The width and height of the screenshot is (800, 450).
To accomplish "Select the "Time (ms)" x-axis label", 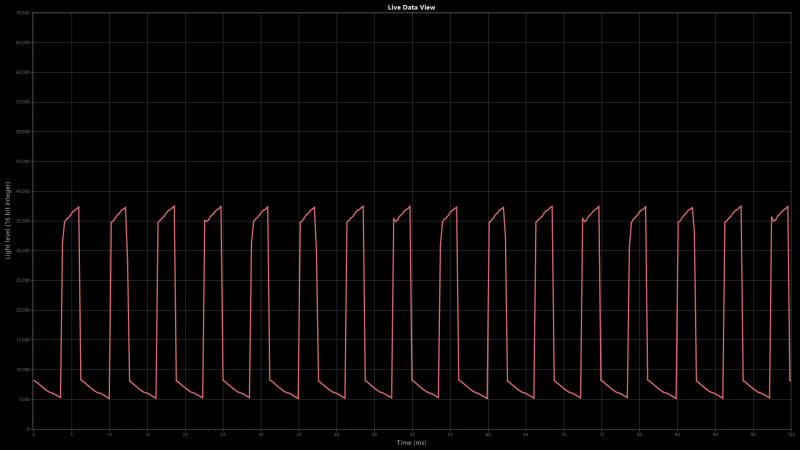I will pos(411,442).
